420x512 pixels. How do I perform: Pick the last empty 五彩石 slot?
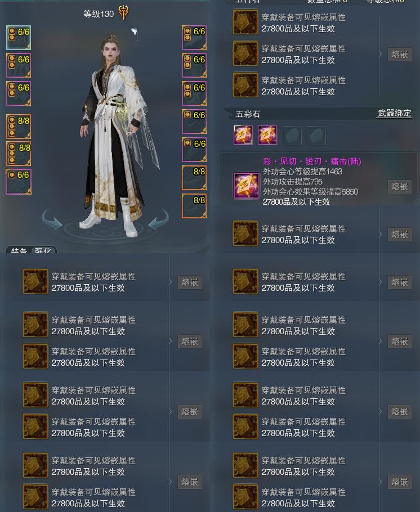316,135
